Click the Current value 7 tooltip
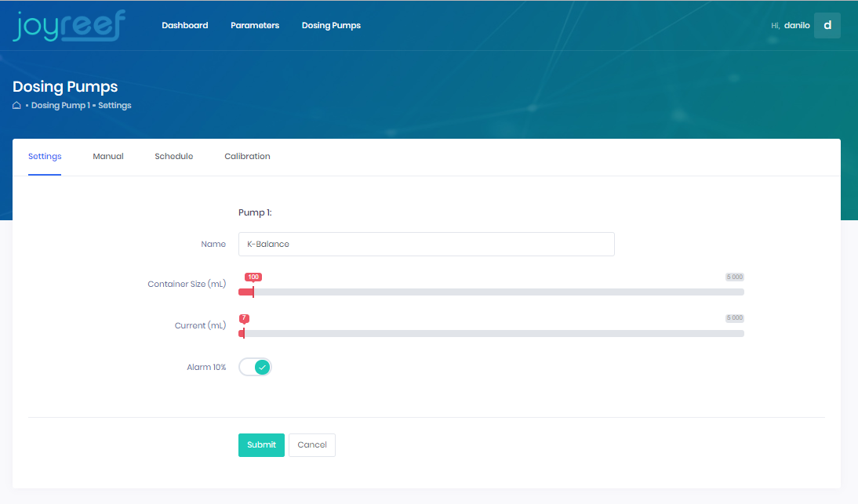This screenshot has height=504, width=858. coord(244,318)
